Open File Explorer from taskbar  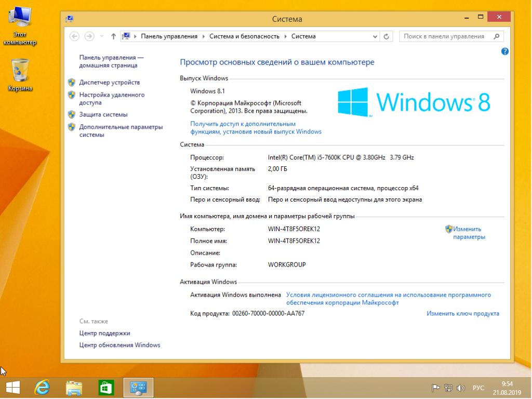click(x=74, y=388)
